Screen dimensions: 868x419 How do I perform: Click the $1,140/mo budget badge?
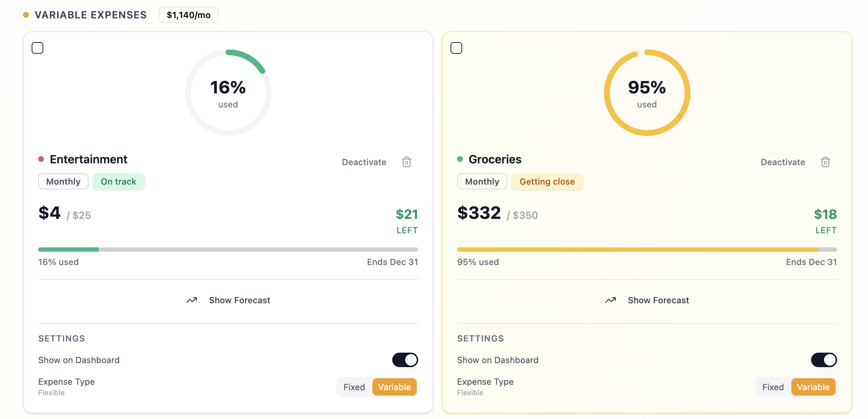click(188, 14)
